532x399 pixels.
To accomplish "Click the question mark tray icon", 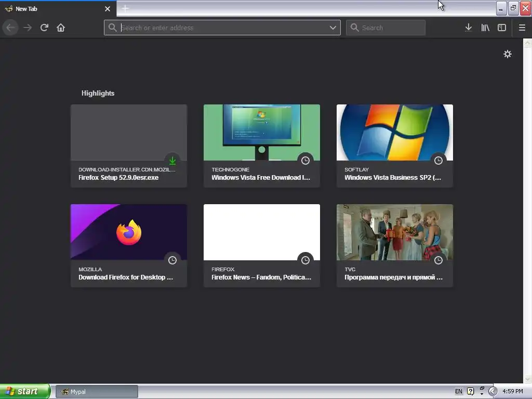I will pos(470,391).
